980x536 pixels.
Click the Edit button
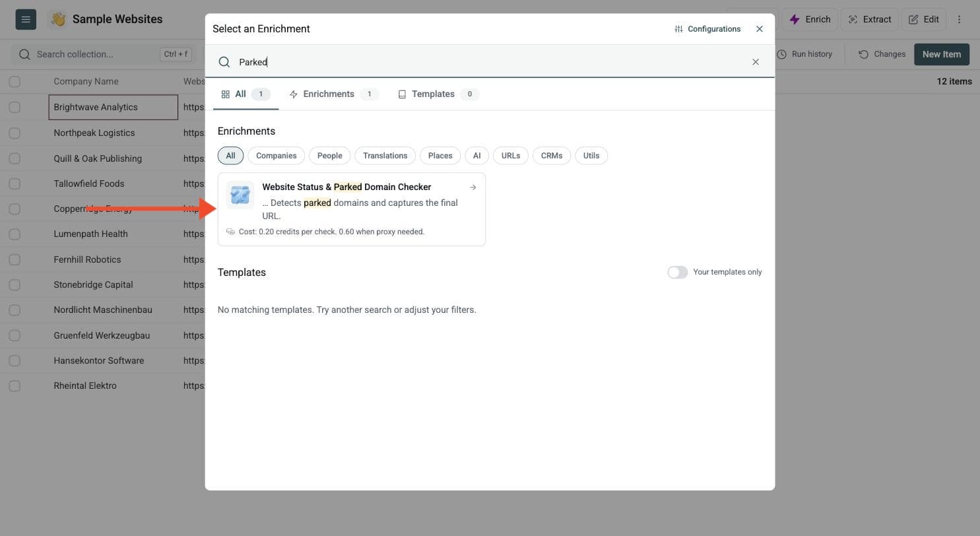coord(924,19)
